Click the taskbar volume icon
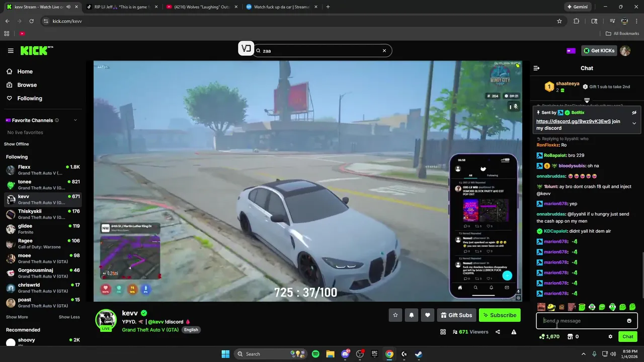 click(x=613, y=354)
